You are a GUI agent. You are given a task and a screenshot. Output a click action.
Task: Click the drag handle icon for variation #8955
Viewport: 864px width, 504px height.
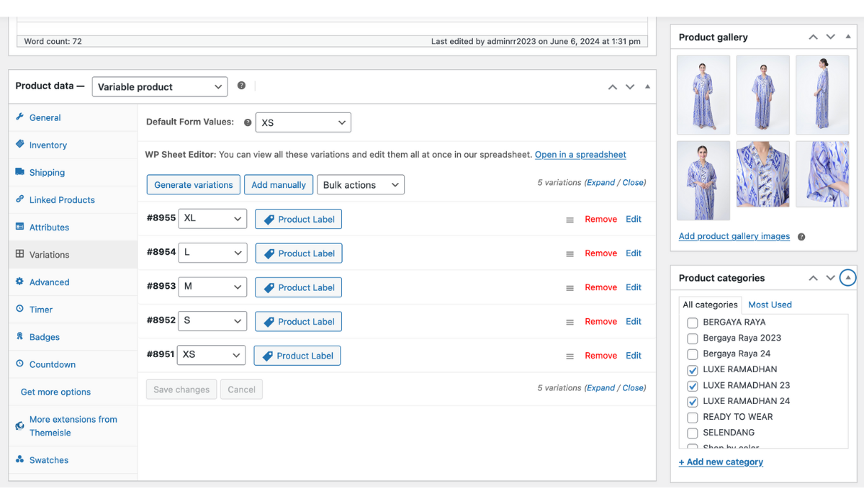click(570, 220)
